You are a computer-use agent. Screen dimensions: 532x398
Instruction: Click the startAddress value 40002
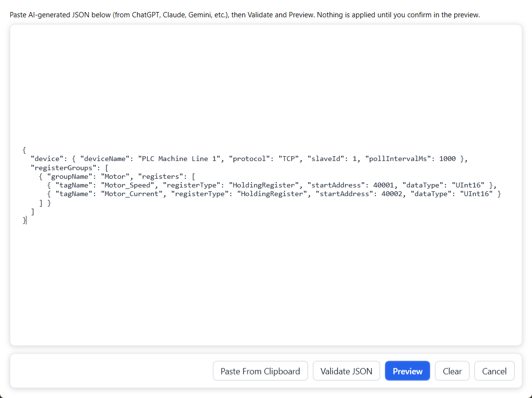pos(392,194)
